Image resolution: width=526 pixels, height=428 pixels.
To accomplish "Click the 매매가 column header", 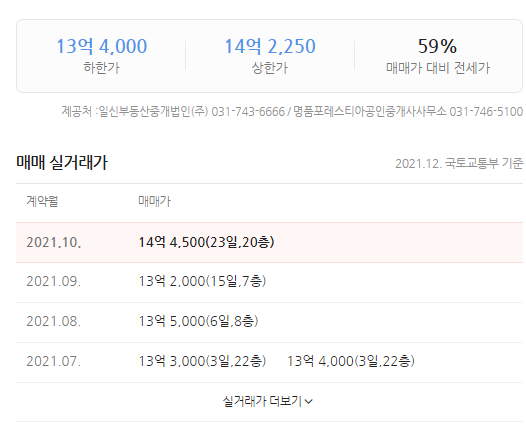I will (x=154, y=201).
